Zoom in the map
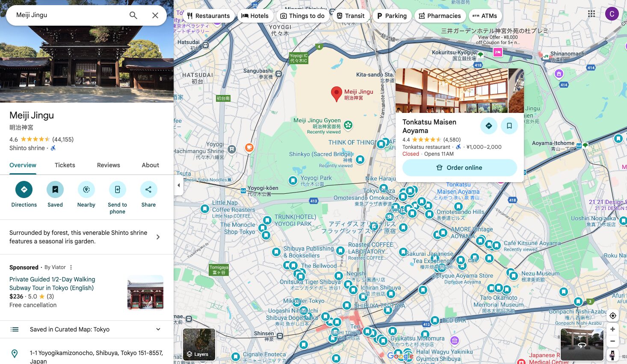 (613, 329)
